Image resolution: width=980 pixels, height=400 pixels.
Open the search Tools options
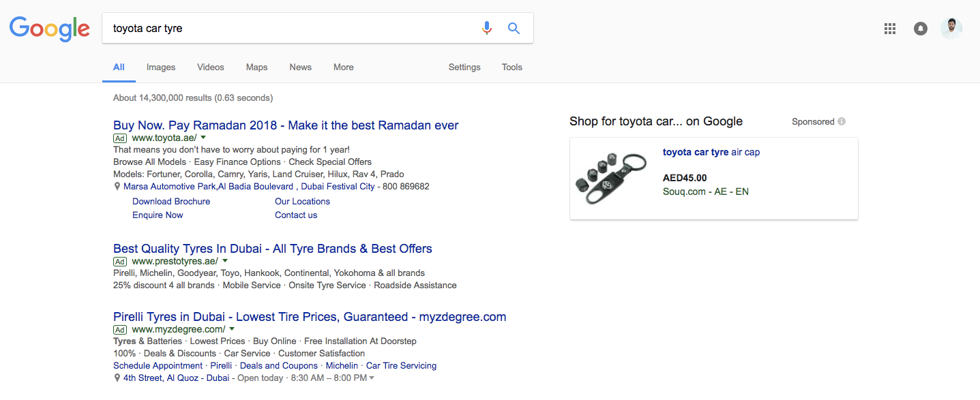511,67
